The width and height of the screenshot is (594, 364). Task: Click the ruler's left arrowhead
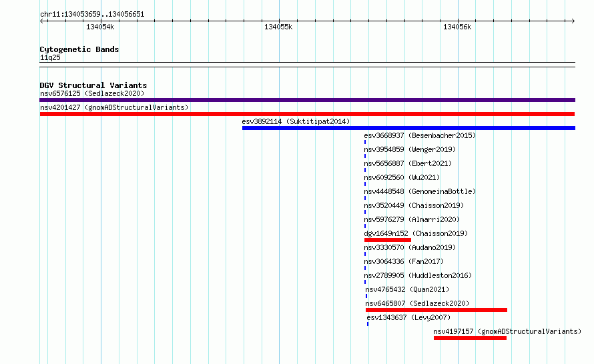coord(41,21)
